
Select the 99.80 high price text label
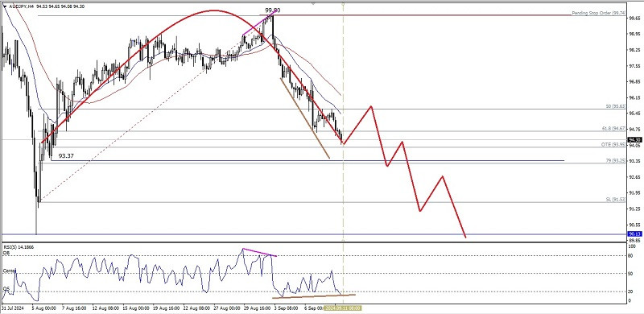[x=272, y=10]
